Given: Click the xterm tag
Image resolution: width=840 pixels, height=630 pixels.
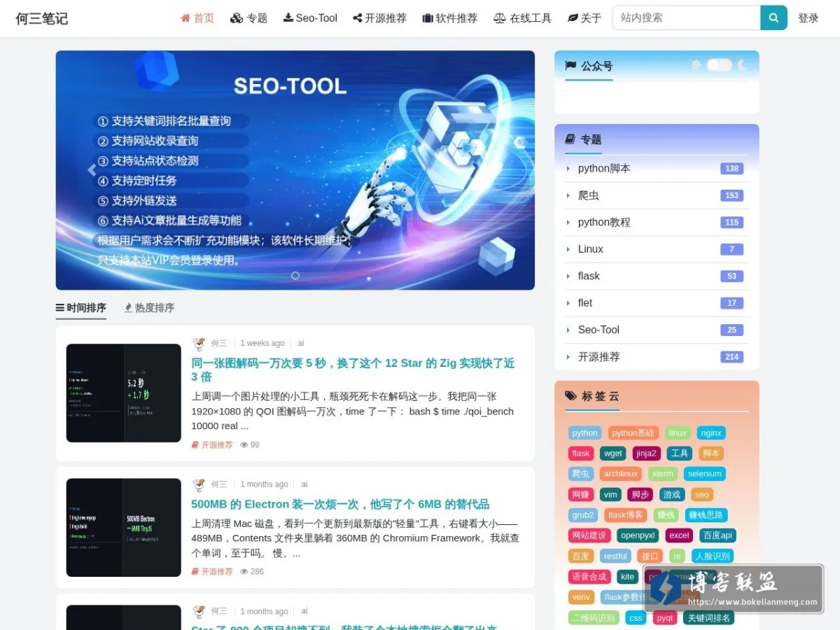Looking at the screenshot, I should coord(663,474).
